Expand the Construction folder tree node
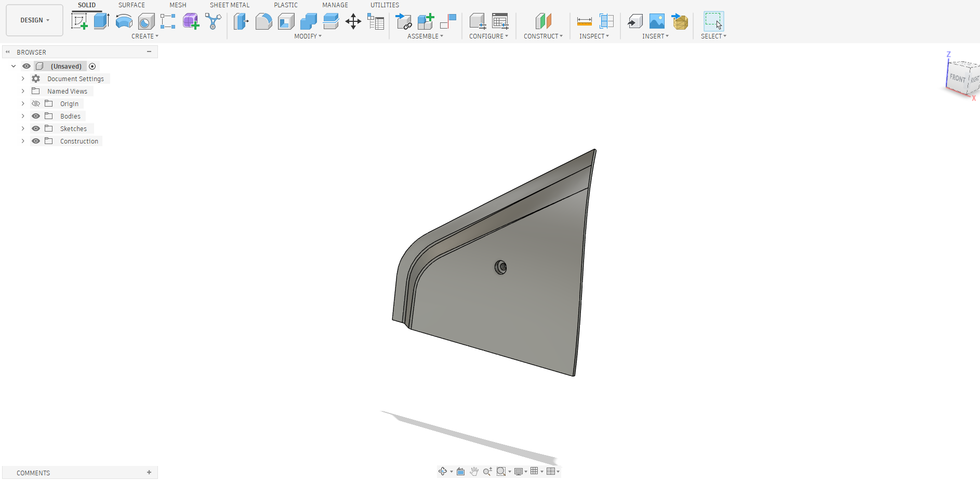The height and width of the screenshot is (480, 980). [x=23, y=141]
